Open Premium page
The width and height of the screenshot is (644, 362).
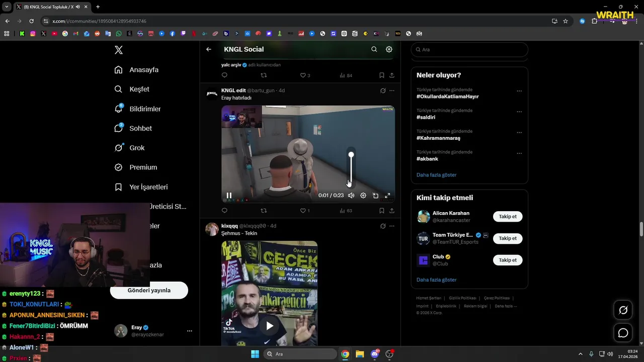pos(135,167)
